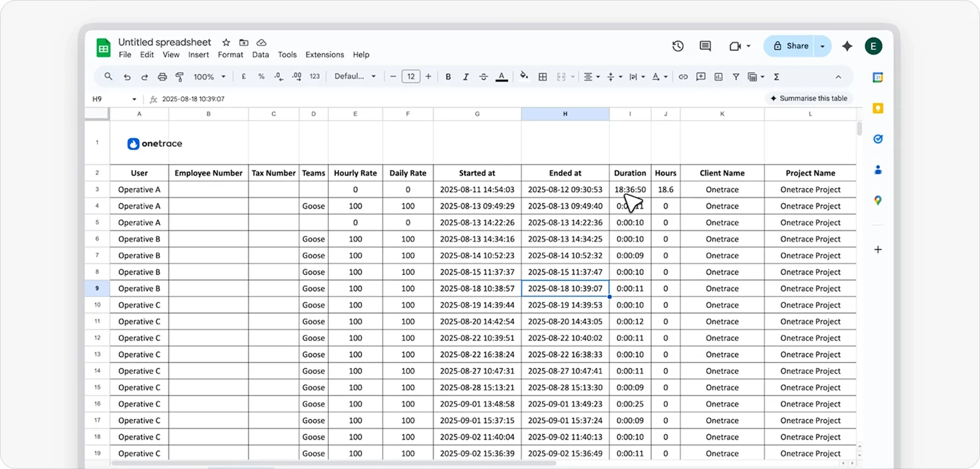Image resolution: width=980 pixels, height=469 pixels.
Task: Open the Edit menu
Action: [147, 54]
